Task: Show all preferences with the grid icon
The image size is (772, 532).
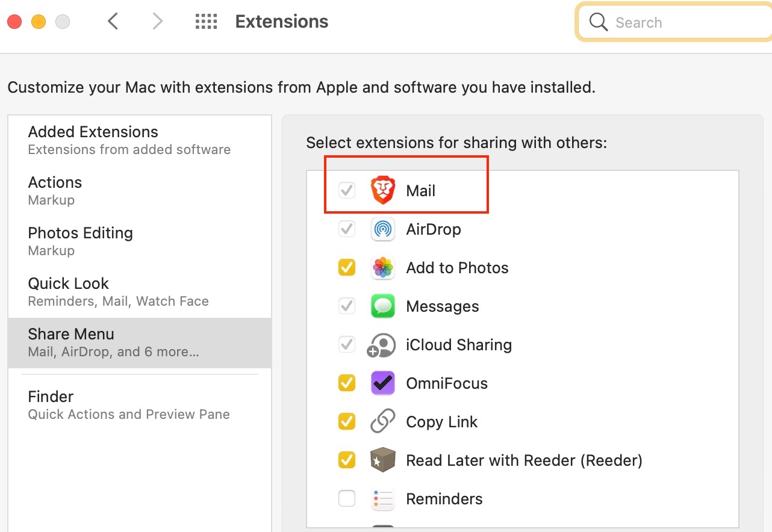Action: pos(206,22)
